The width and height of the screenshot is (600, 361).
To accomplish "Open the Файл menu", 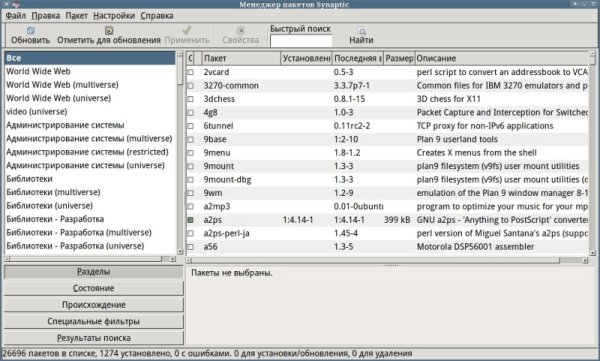I will tap(16, 16).
